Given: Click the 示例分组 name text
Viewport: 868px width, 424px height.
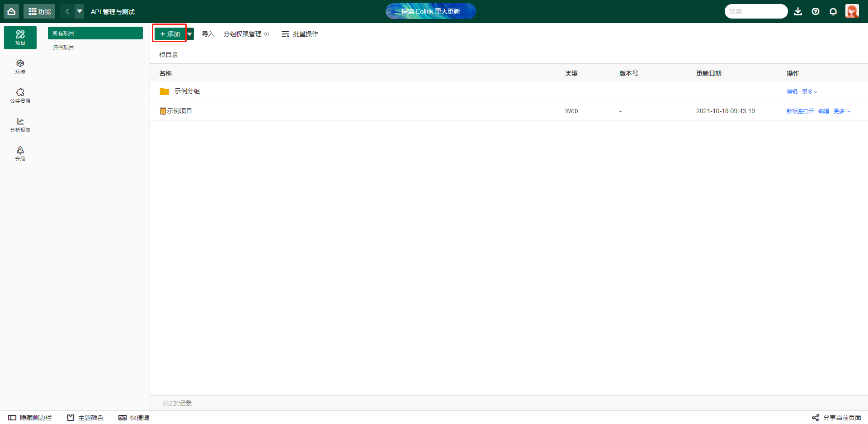Looking at the screenshot, I should (x=187, y=91).
